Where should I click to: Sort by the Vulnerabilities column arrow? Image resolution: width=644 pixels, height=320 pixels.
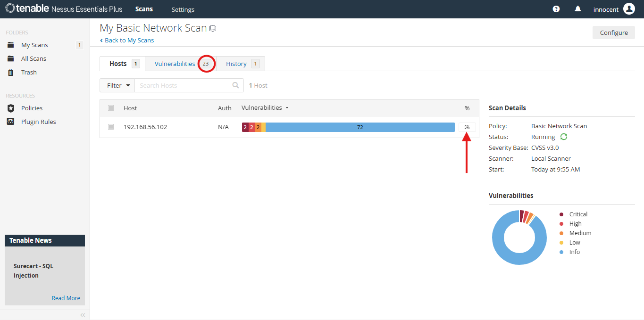pos(287,108)
